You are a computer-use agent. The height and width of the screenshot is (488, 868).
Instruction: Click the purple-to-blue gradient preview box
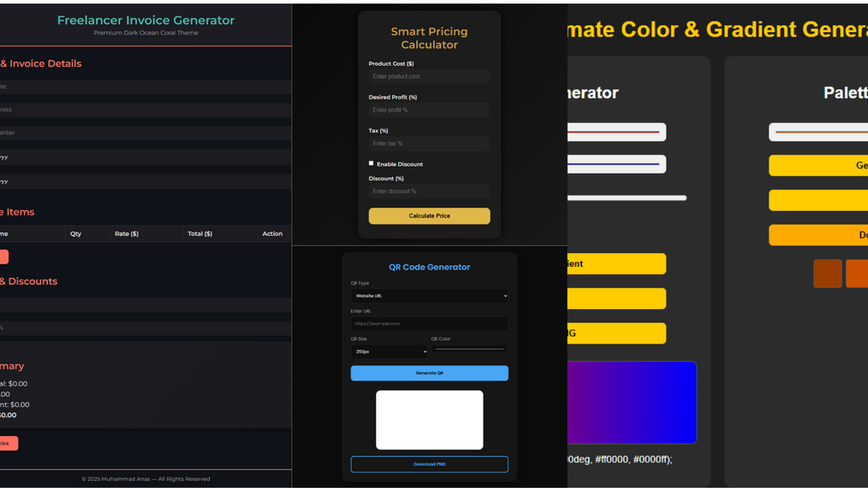631,402
